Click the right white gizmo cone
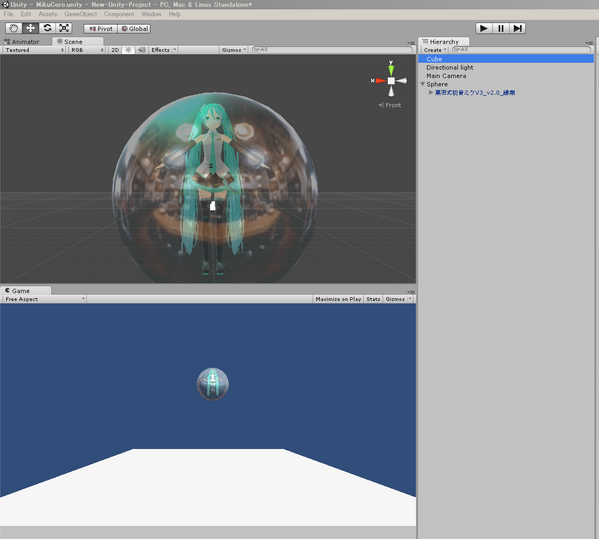This screenshot has height=539, width=599. (401, 81)
